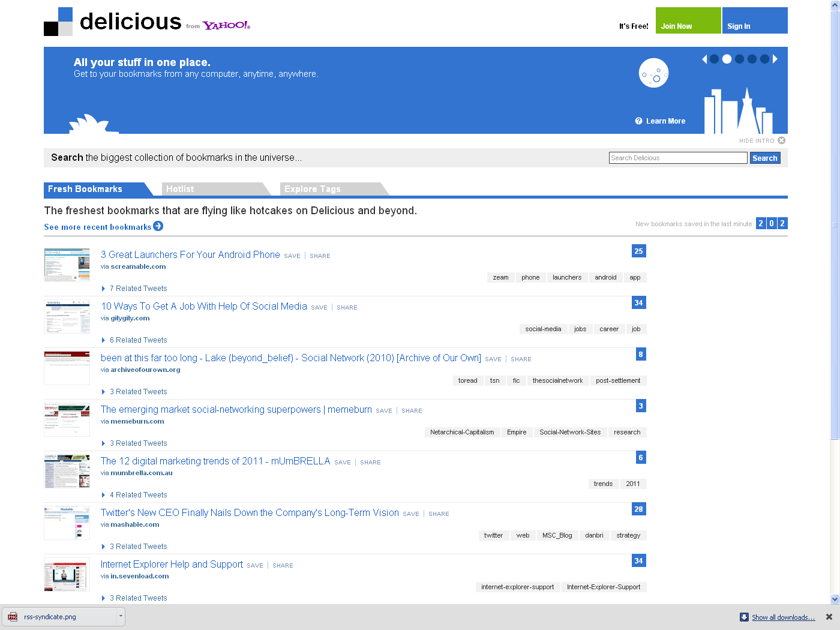
Task: Close the downloads bar with X
Action: 829,617
